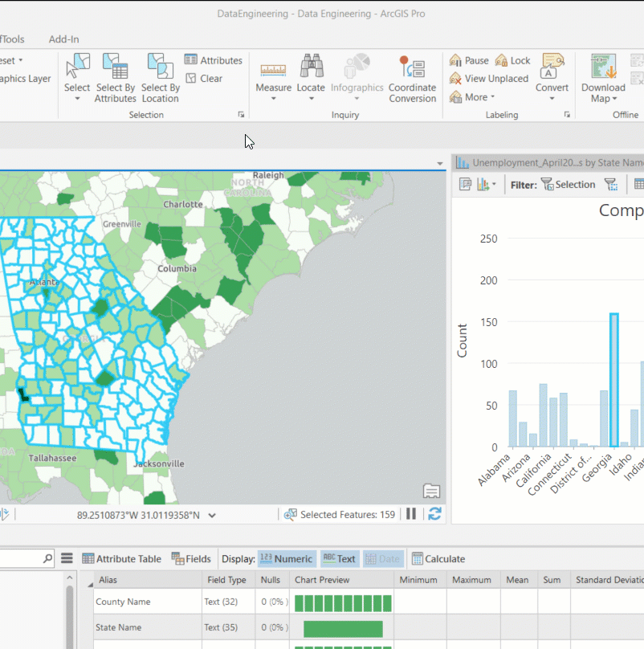Activate the Measure tool

(273, 76)
